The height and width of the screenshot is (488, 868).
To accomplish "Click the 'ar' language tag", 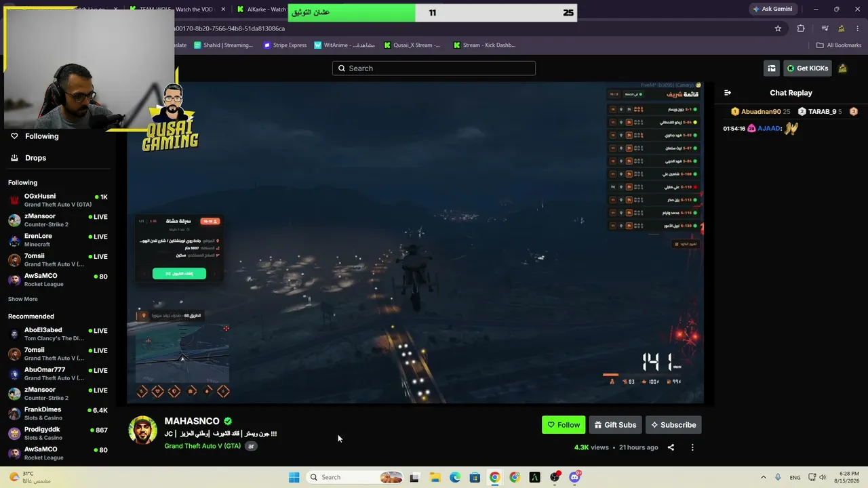I will click(x=251, y=446).
